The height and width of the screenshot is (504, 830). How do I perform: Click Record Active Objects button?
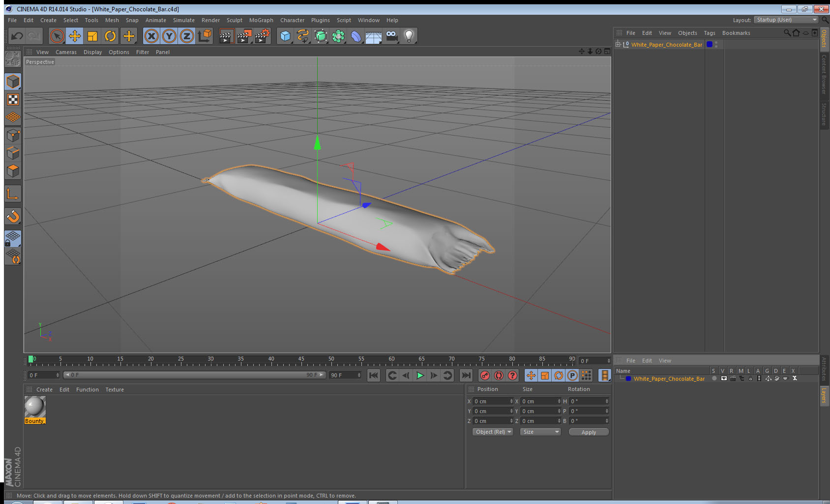(x=485, y=375)
